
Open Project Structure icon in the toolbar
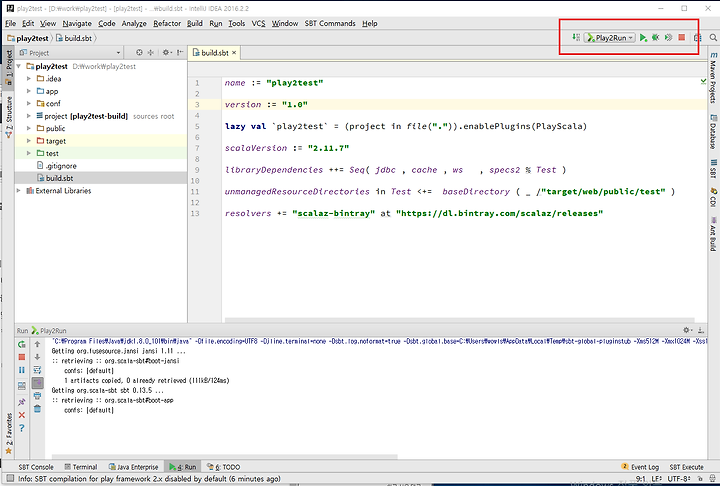point(698,38)
